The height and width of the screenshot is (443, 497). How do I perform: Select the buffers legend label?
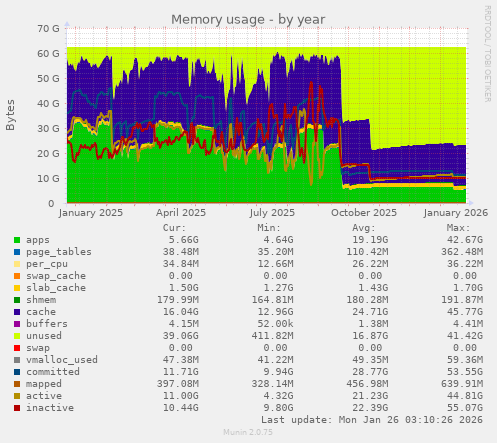(47, 324)
